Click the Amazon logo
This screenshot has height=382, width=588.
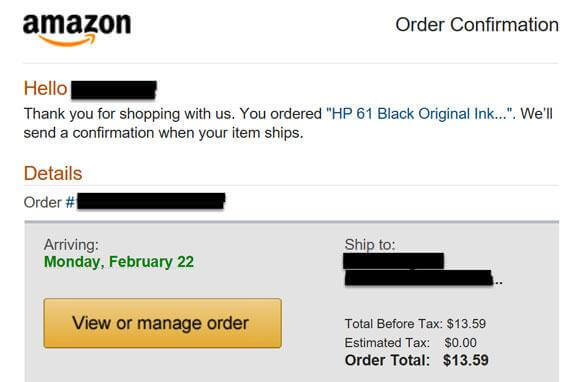pyautogui.click(x=77, y=30)
